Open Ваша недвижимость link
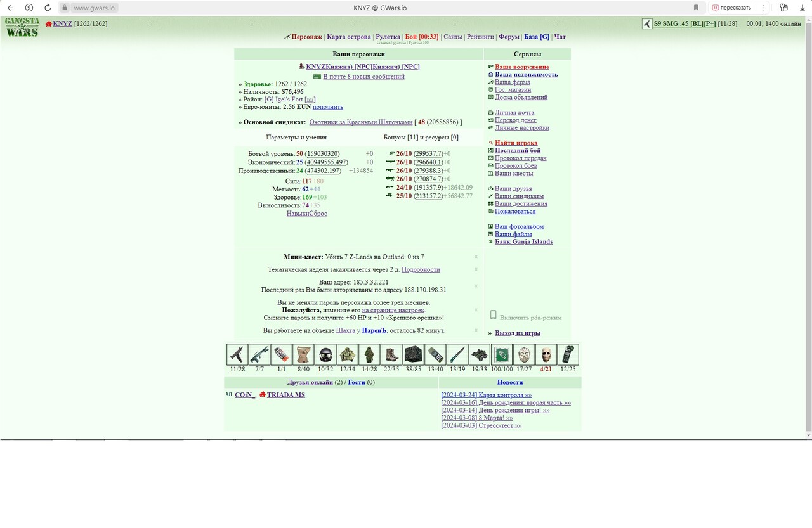 [527, 74]
